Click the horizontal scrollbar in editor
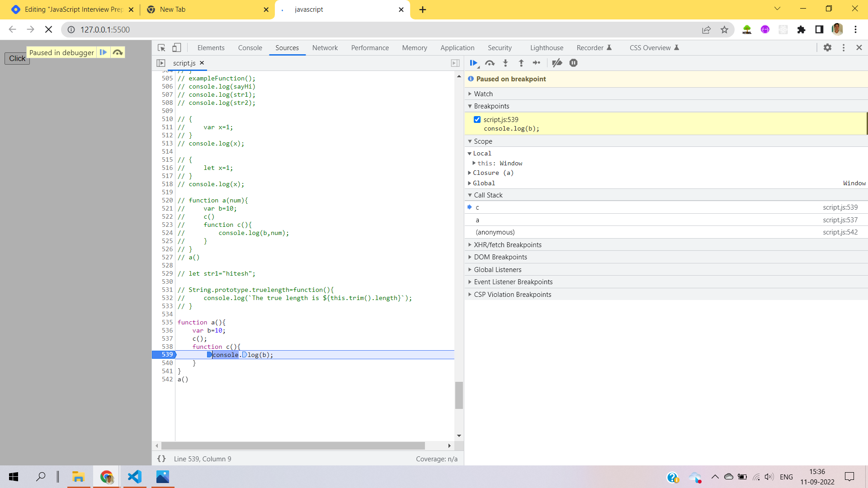The image size is (868, 488). 293,446
